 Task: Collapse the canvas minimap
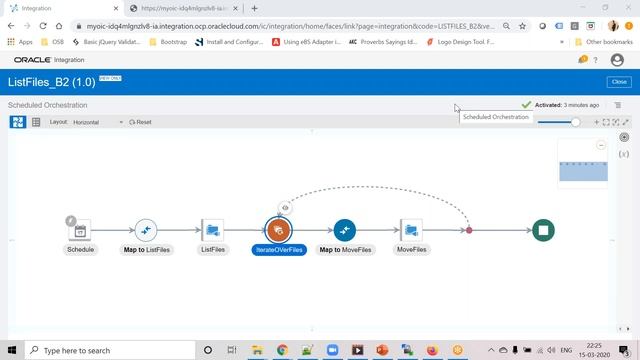[601, 145]
